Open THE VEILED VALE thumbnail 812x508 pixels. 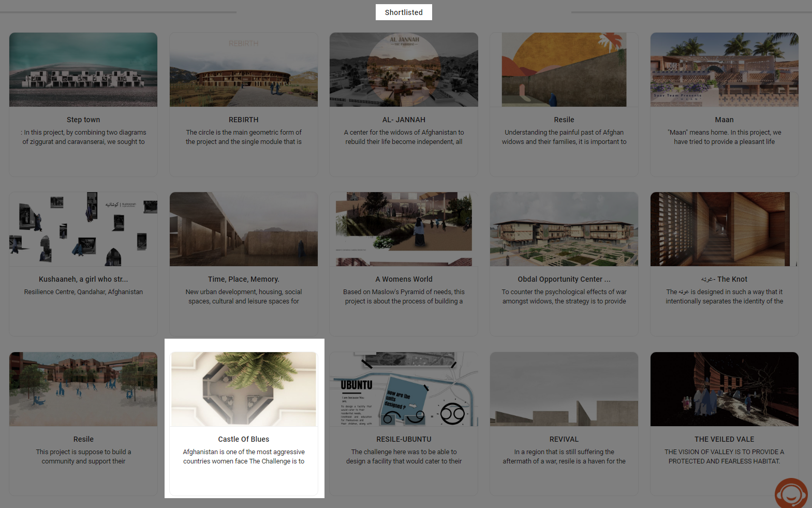click(724, 389)
